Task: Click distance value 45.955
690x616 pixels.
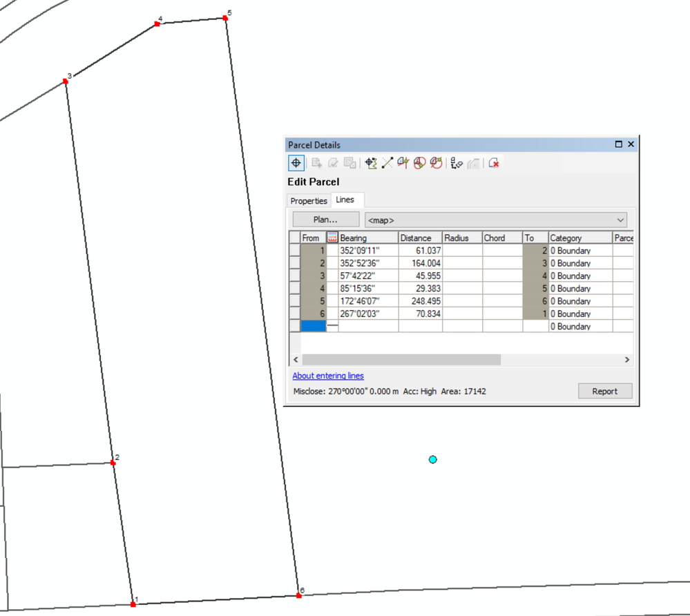Action: (x=420, y=276)
